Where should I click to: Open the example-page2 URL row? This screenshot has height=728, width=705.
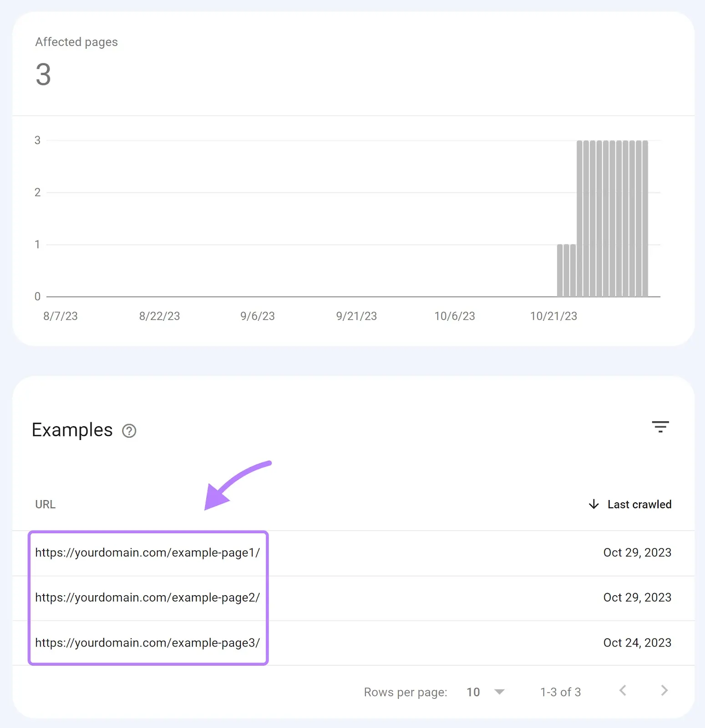[147, 597]
